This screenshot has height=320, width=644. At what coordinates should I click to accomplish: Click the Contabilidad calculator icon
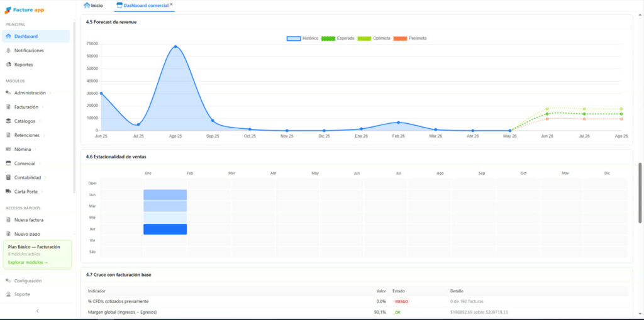[x=8, y=177]
